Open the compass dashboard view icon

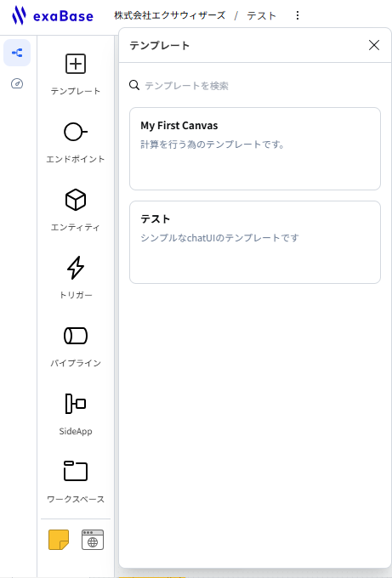point(17,83)
